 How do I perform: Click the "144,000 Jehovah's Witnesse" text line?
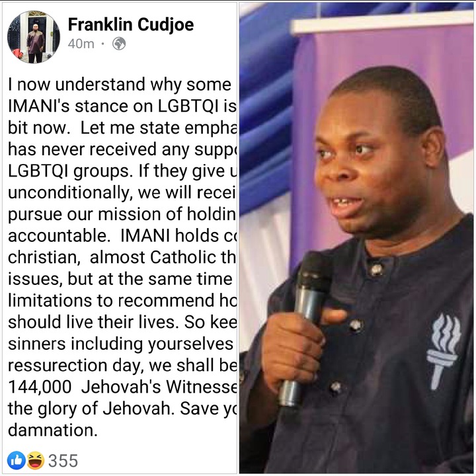click(122, 387)
